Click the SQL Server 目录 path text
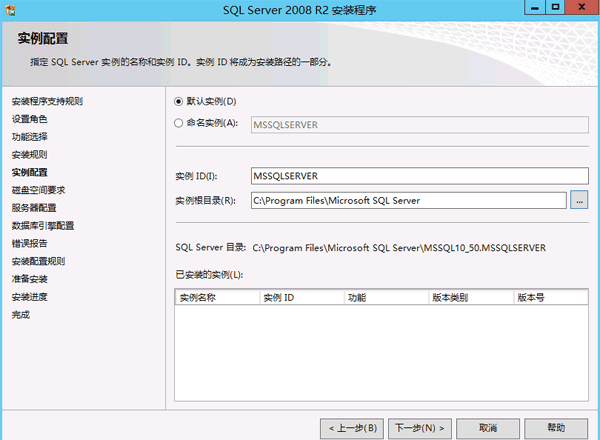This screenshot has height=440, width=600. (399, 248)
